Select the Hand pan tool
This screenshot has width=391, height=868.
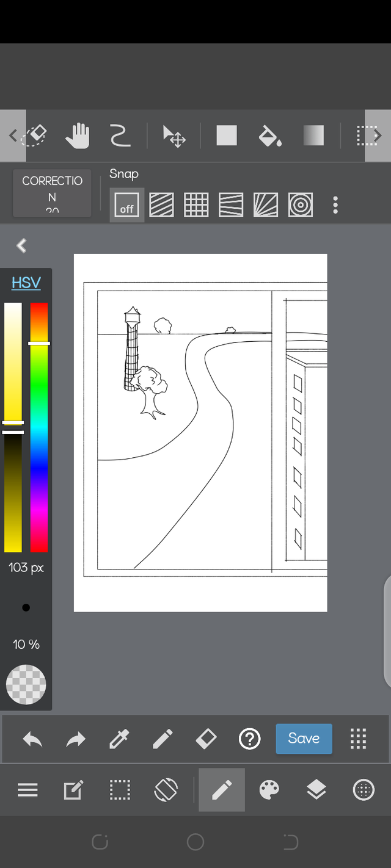click(78, 136)
